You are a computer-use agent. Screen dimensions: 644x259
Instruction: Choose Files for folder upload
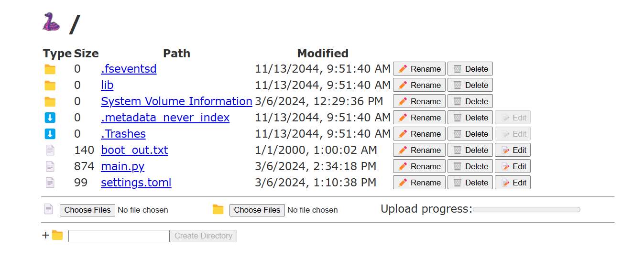coord(257,210)
